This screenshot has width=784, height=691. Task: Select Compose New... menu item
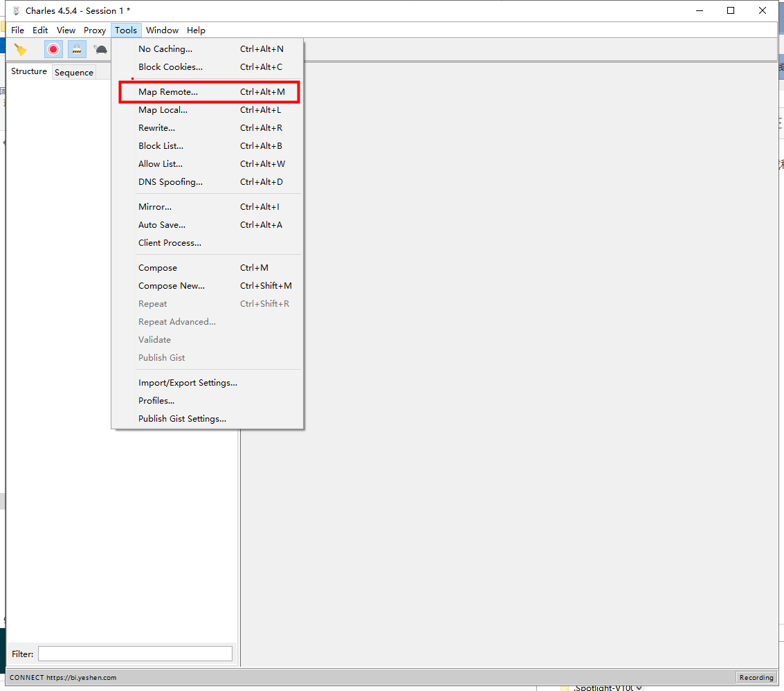(208, 286)
